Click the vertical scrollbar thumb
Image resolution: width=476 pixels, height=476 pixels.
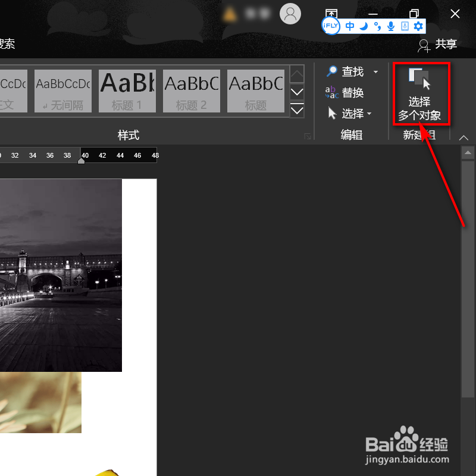[x=468, y=279]
